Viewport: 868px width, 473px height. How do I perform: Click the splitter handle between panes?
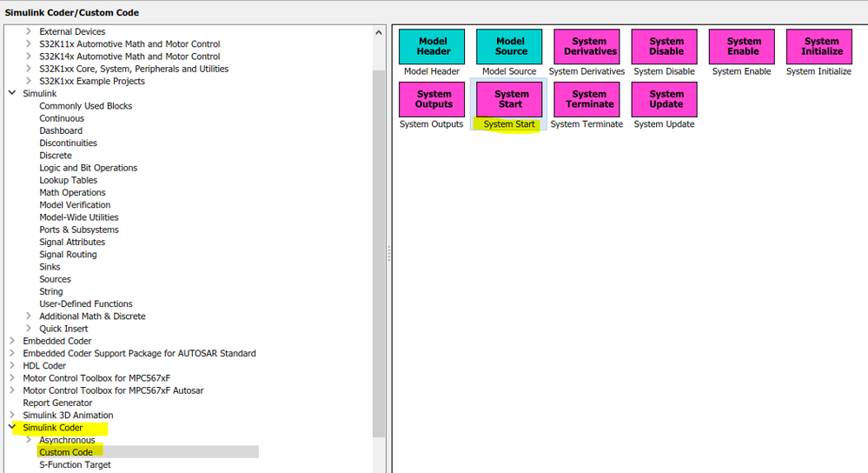tap(388, 254)
